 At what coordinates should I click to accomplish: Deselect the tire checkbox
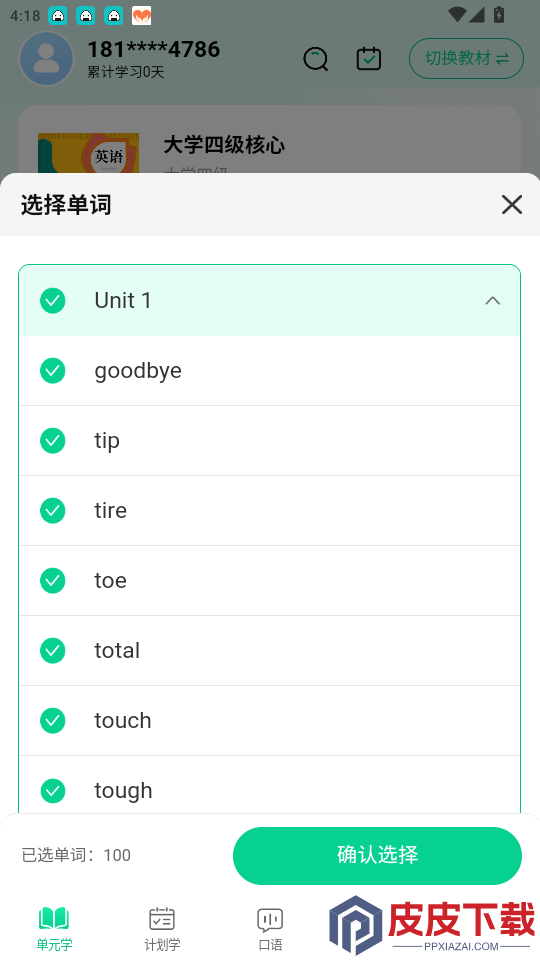coord(53,511)
